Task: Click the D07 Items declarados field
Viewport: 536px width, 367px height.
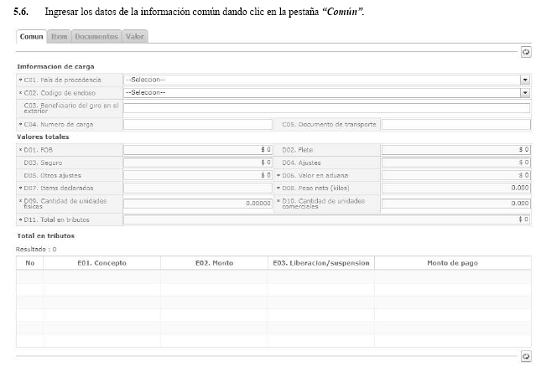Action: [198, 188]
